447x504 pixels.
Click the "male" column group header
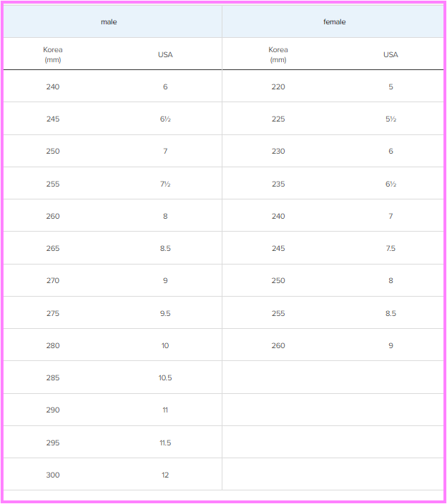109,22
